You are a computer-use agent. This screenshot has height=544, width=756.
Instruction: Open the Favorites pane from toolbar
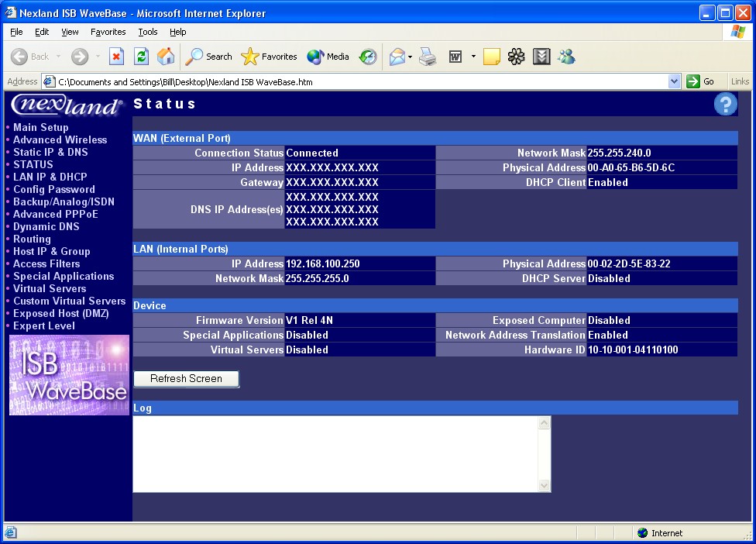point(269,57)
